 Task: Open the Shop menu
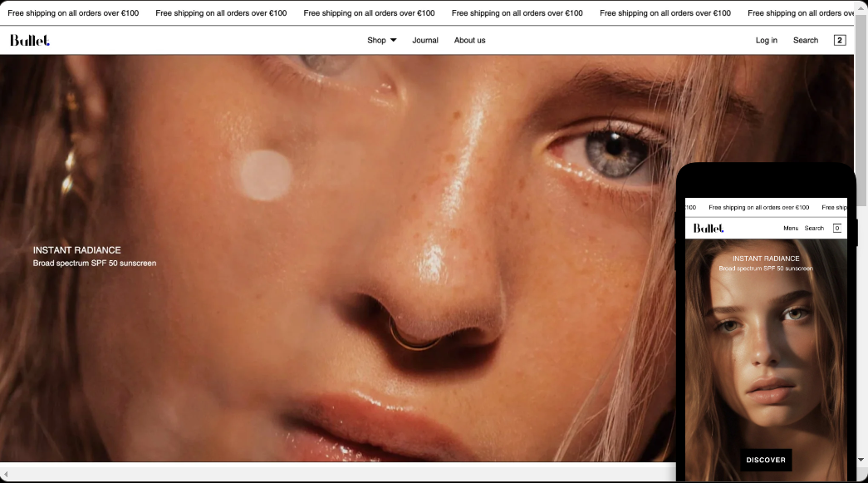click(x=376, y=40)
